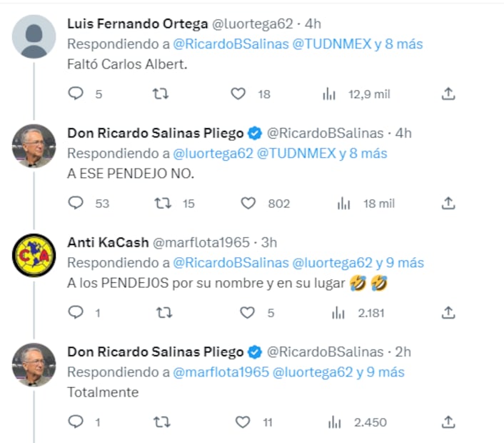Like Anti KaCash's tweet
The height and width of the screenshot is (443, 504).
pyautogui.click(x=247, y=312)
